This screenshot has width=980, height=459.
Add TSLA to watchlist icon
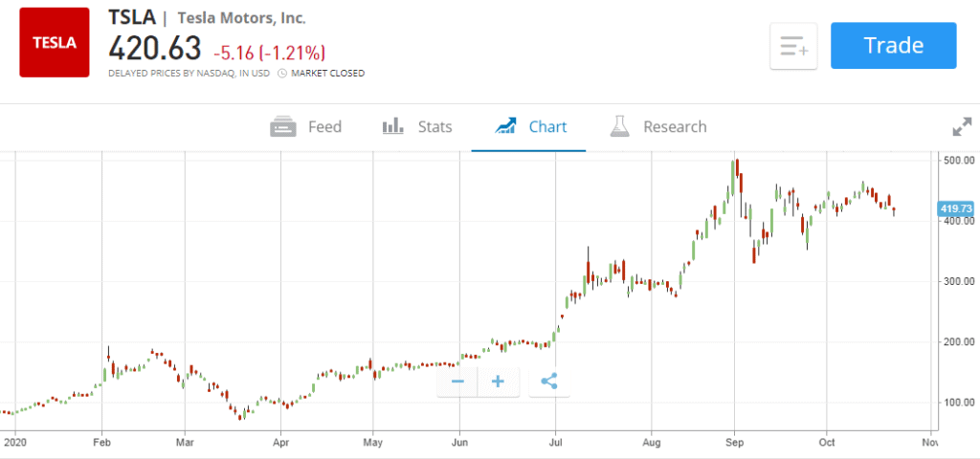tap(793, 46)
